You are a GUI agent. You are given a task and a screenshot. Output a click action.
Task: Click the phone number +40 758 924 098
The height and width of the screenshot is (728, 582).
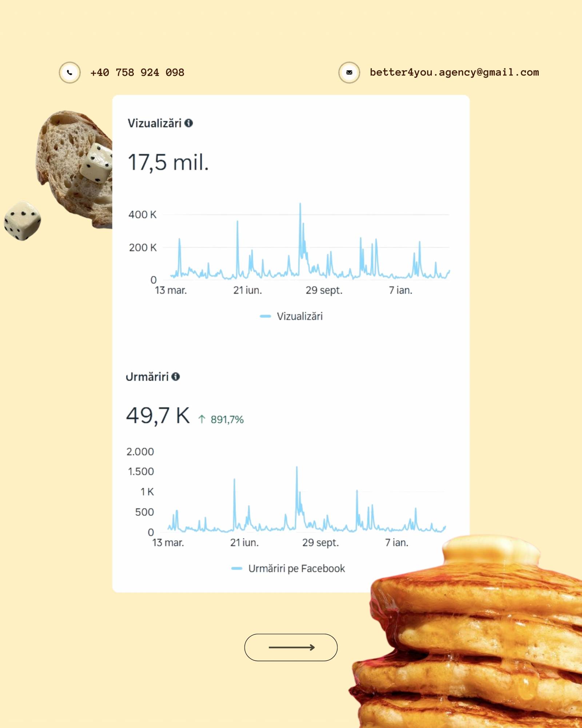coord(137,72)
